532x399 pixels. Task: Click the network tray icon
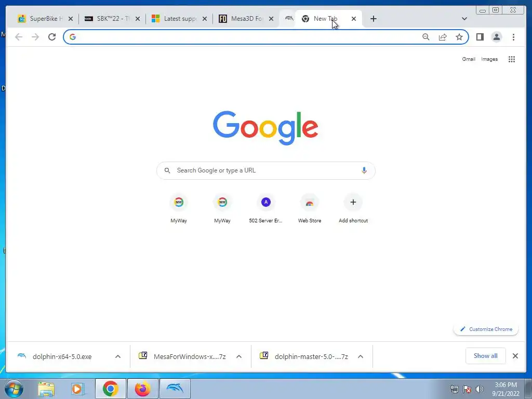454,389
